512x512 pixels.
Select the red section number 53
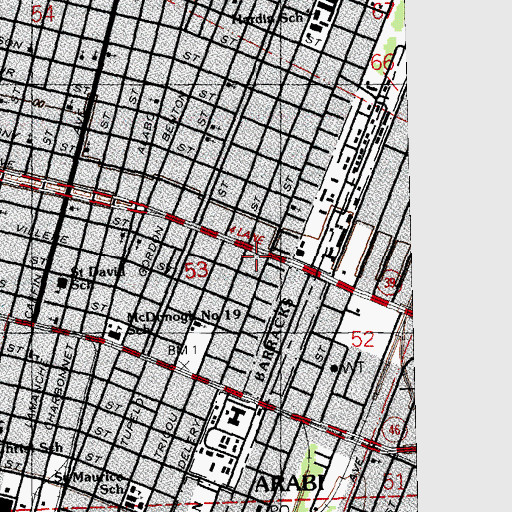(x=196, y=270)
